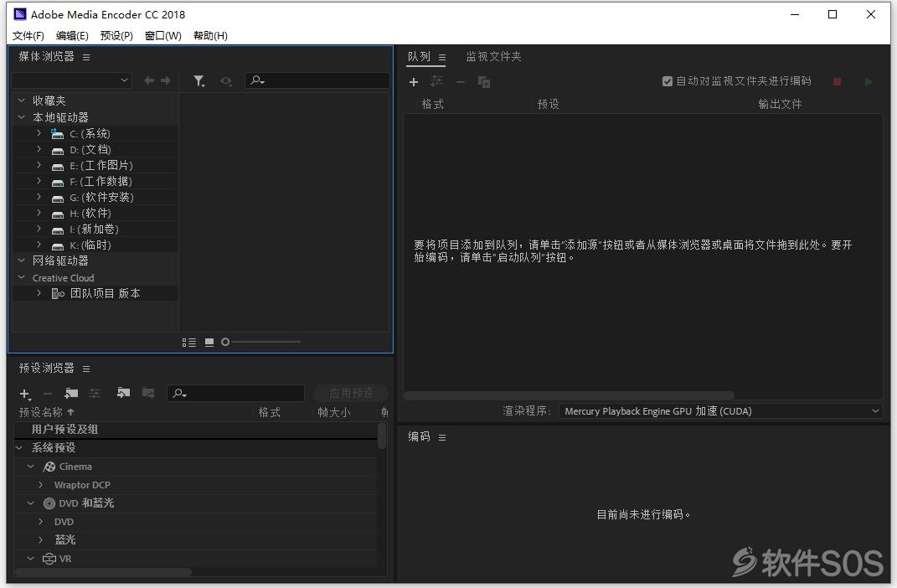
Task: Open the 渲染程序 Mercury Playback Engine dropdown
Action: (x=721, y=411)
